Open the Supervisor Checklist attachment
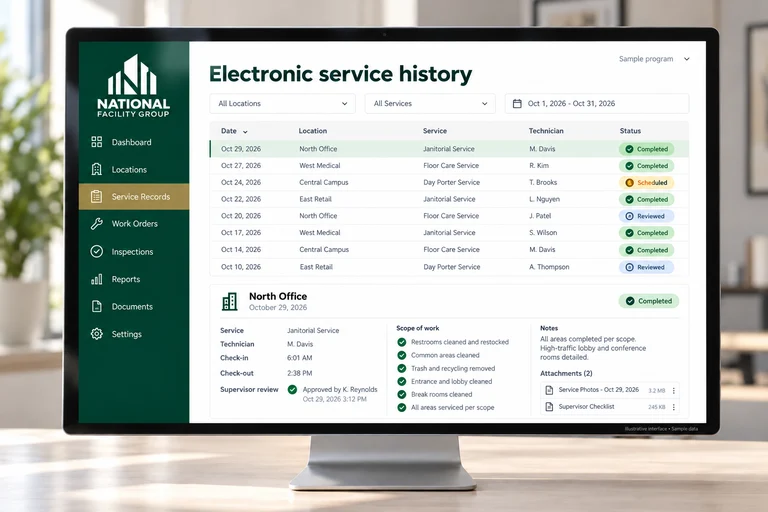Image resolution: width=768 pixels, height=512 pixels. point(610,407)
